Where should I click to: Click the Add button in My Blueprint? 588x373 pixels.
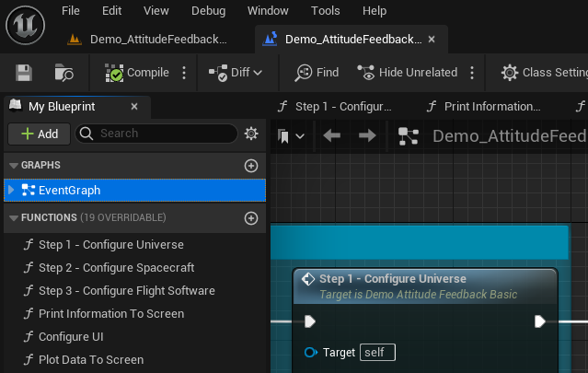[x=40, y=134]
